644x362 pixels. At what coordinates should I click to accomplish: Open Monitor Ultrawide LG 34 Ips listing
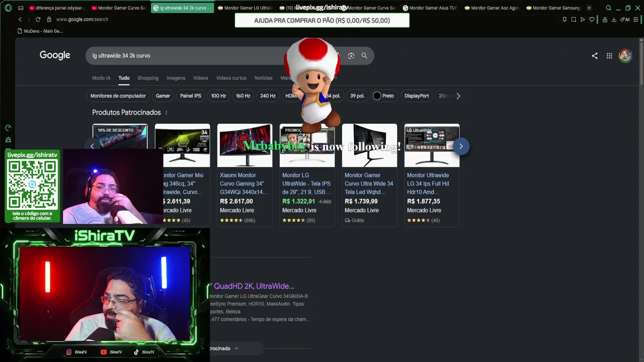[428, 184]
